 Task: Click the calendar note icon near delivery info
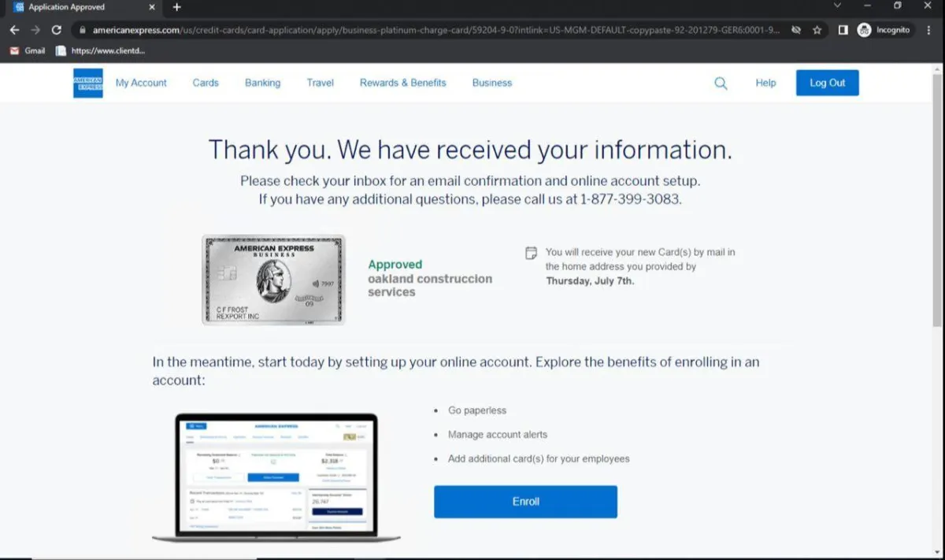tap(532, 253)
